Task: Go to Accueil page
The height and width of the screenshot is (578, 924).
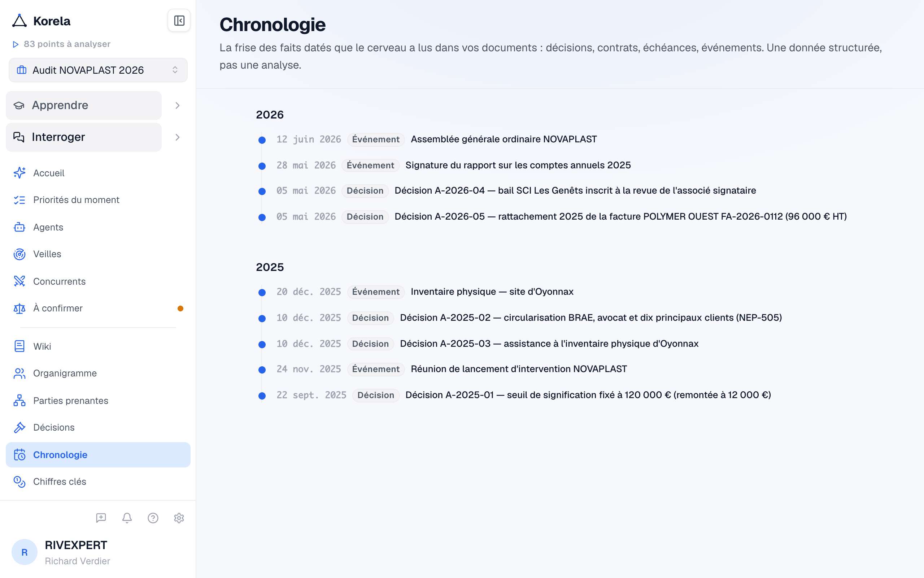Action: [98, 173]
